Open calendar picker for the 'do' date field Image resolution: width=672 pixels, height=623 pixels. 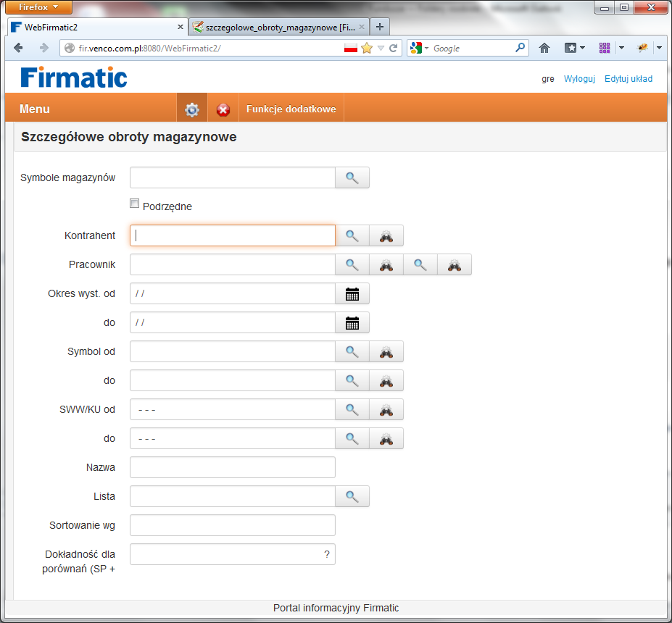[x=352, y=322]
